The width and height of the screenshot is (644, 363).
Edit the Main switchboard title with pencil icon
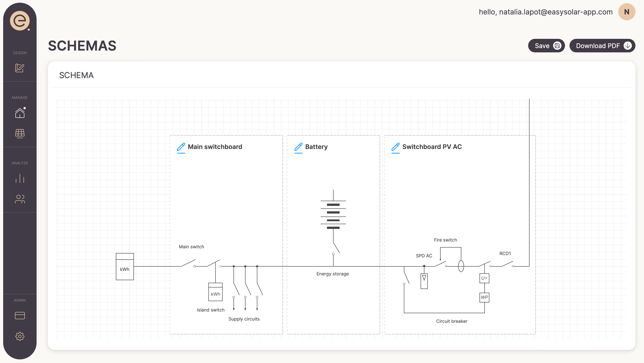coord(181,147)
